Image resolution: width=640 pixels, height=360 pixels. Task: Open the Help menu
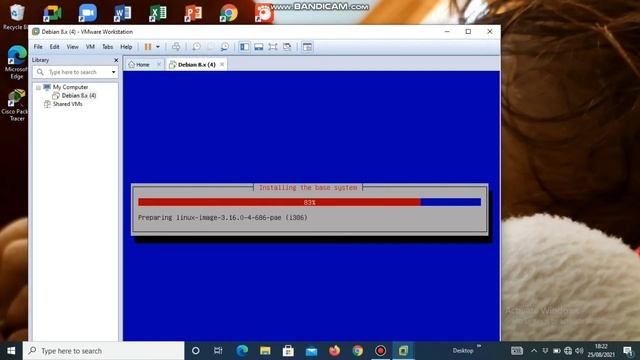tap(126, 47)
